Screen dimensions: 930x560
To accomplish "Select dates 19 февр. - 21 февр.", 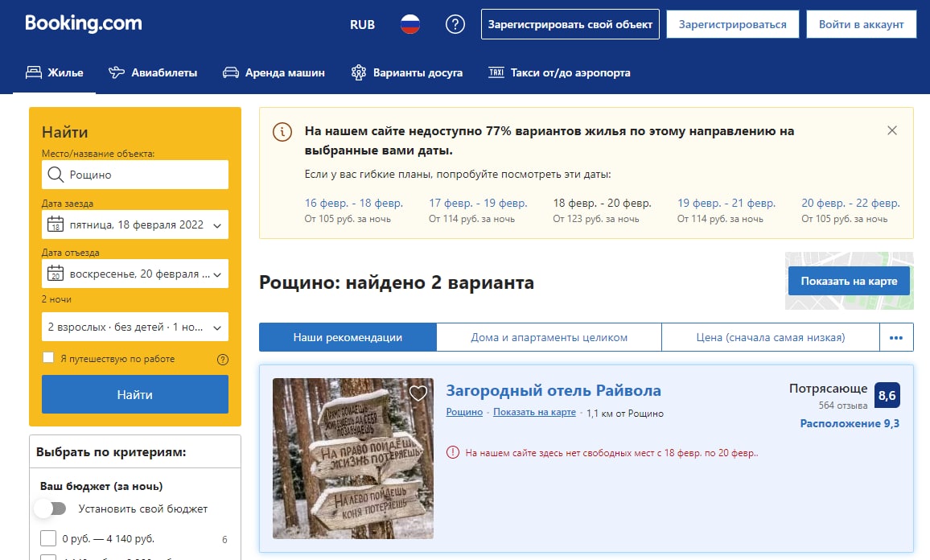I will (726, 203).
